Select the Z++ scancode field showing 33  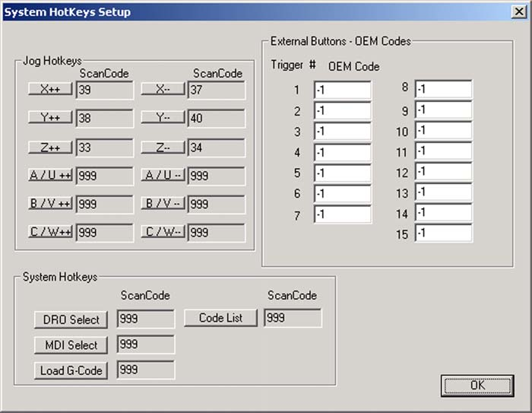click(105, 148)
